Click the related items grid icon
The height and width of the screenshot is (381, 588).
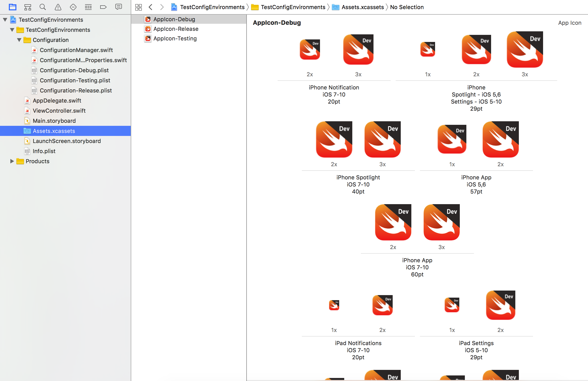[x=139, y=7]
